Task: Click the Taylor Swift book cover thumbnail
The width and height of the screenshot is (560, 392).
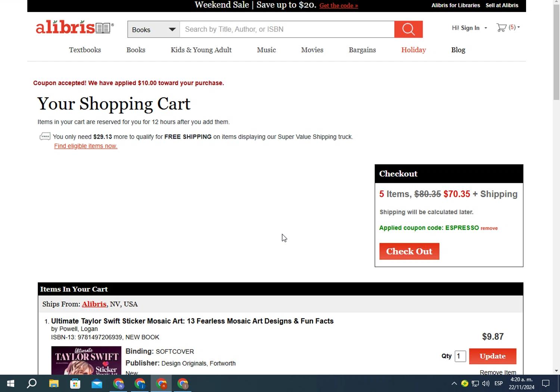Action: coord(86,360)
